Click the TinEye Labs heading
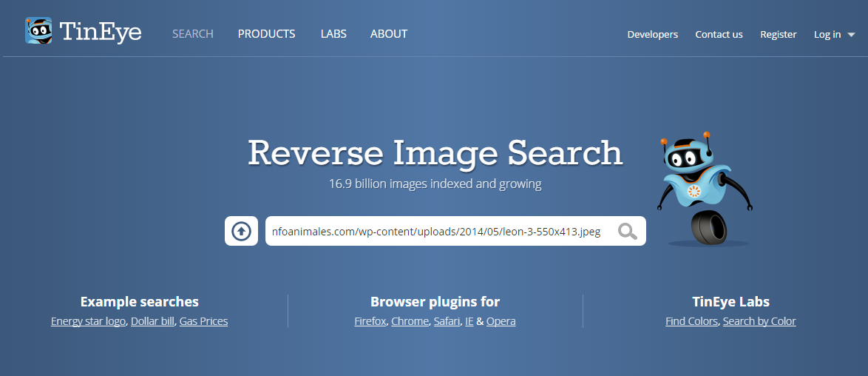Screen dimensions: 868x376 pos(730,302)
